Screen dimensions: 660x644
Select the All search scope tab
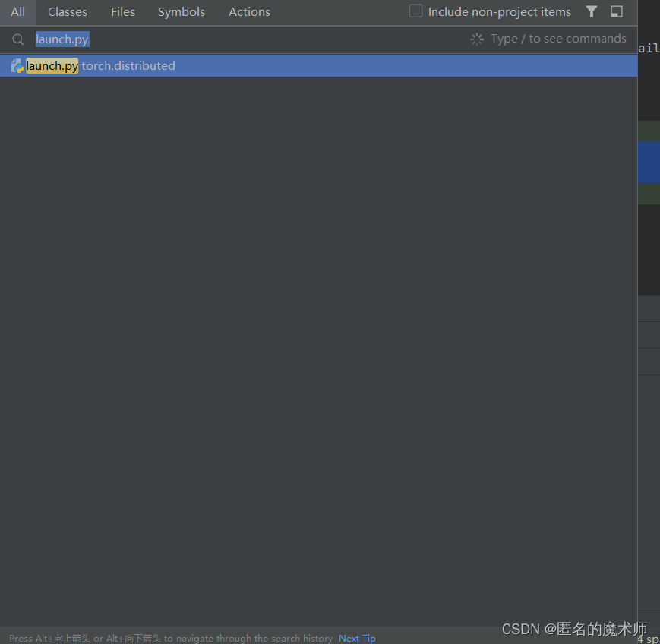[x=17, y=11]
